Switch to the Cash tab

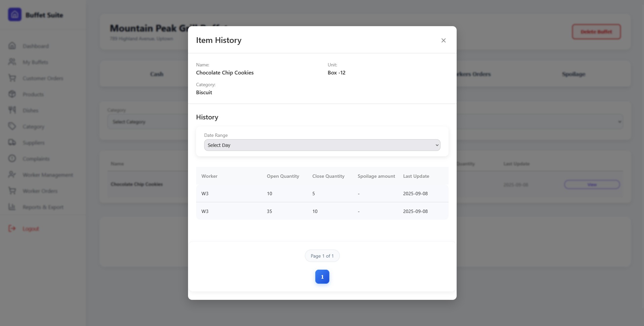[156, 74]
